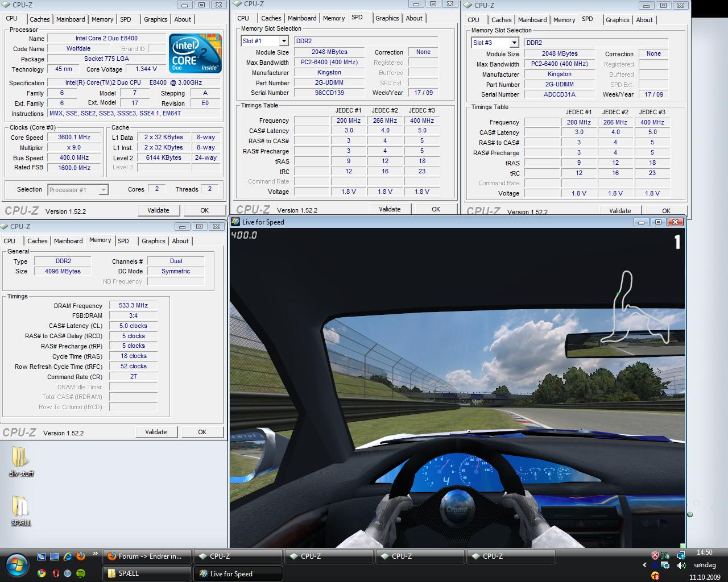Open Caches tab in top-left CPU-Z
The image size is (728, 582).
[39, 19]
